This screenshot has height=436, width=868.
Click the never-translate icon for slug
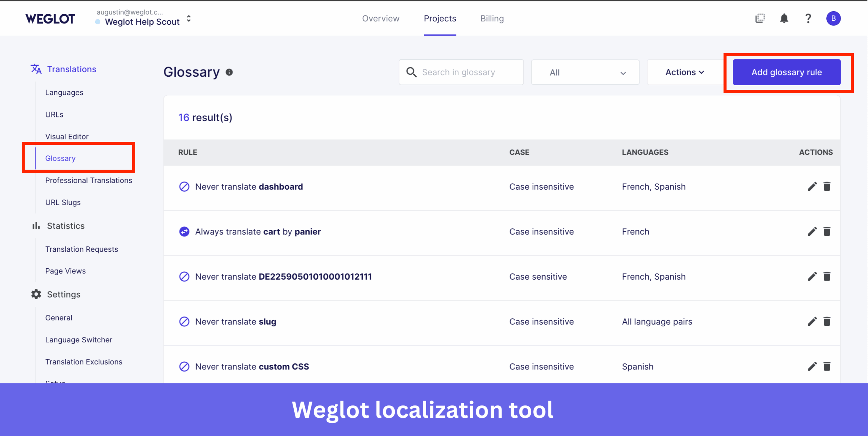[184, 321]
